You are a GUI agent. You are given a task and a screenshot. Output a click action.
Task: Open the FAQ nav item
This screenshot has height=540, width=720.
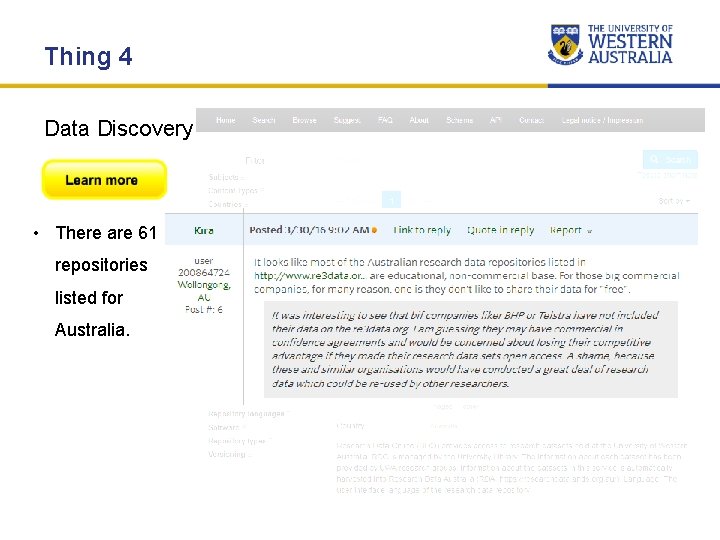coord(385,120)
